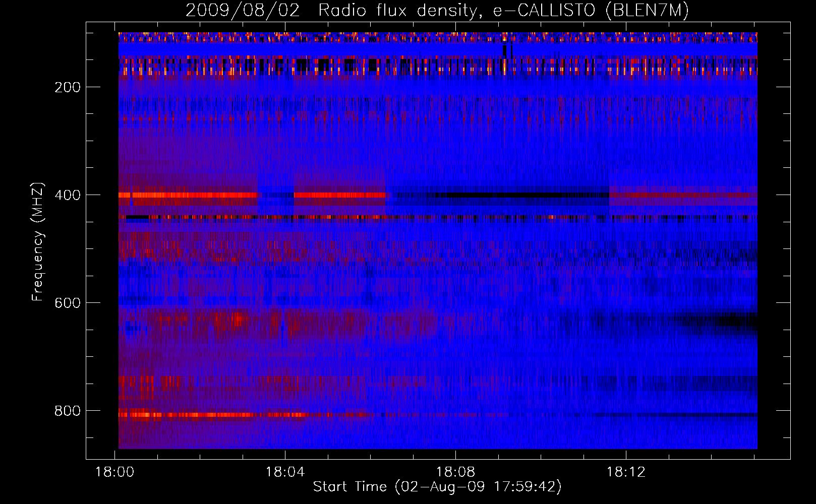Click the 200 frequency tick label
The height and width of the screenshot is (504, 816).
click(68, 87)
